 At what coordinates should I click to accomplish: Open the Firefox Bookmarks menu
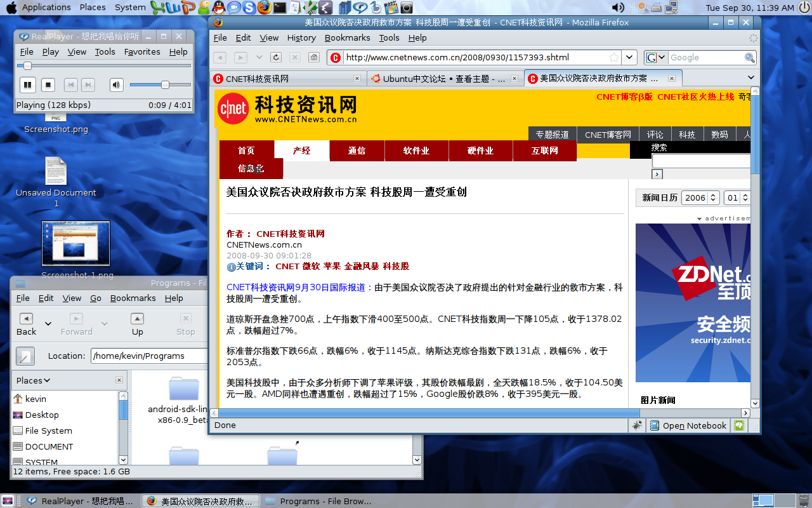(x=348, y=38)
